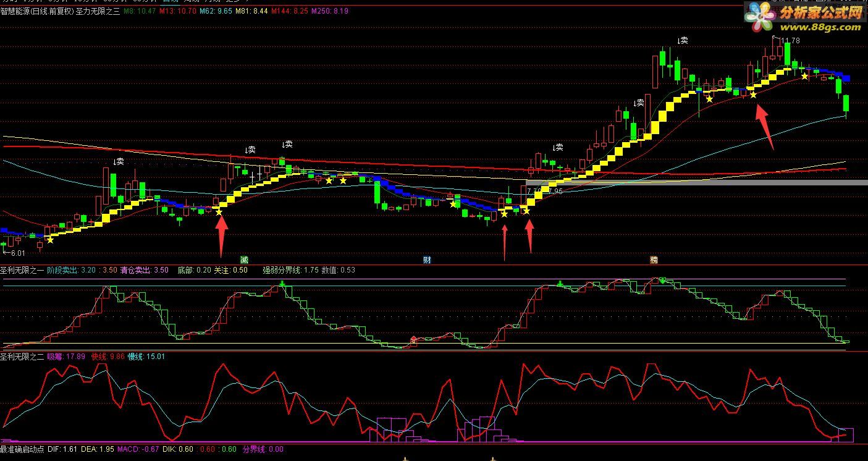Screen dimensions: 868x461
Task: Click the DIF: 1.61 value
Action: 62,449
